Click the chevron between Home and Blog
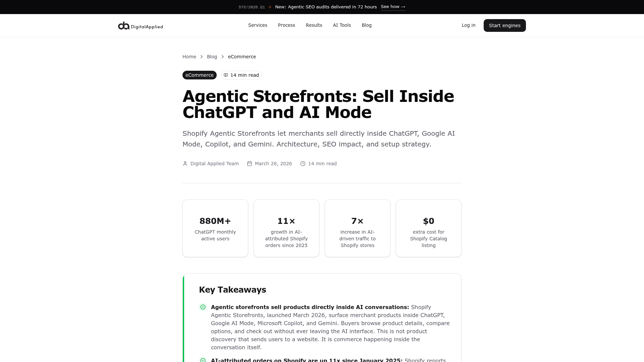 (x=202, y=57)
